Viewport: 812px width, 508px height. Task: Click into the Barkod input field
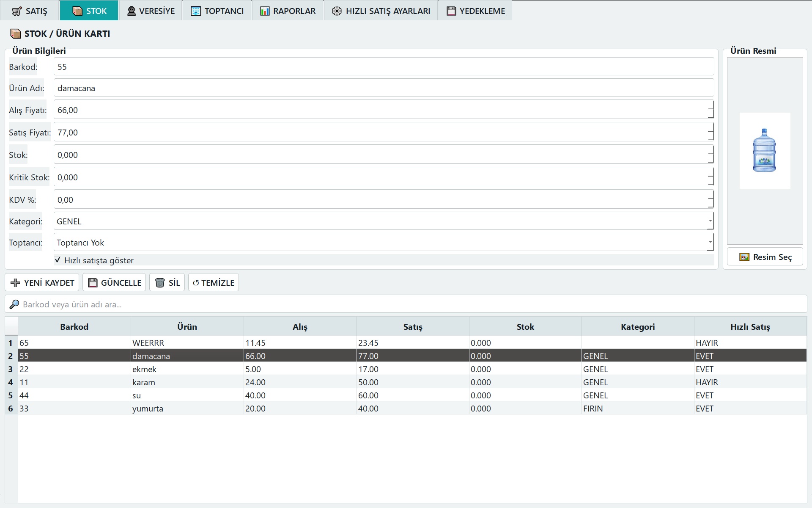click(384, 66)
